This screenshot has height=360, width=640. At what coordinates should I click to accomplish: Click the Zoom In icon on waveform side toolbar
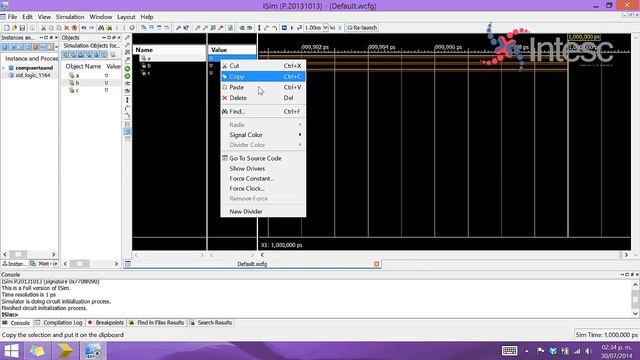click(x=127, y=38)
